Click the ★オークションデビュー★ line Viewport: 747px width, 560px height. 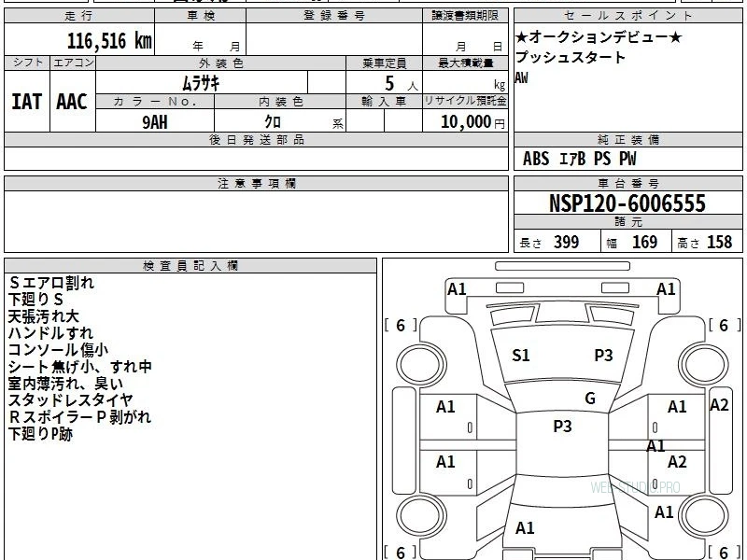click(599, 37)
